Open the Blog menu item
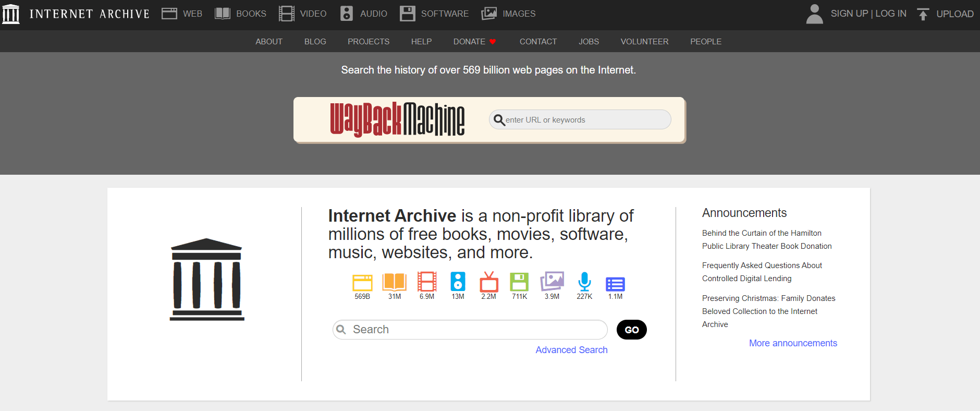 (315, 42)
